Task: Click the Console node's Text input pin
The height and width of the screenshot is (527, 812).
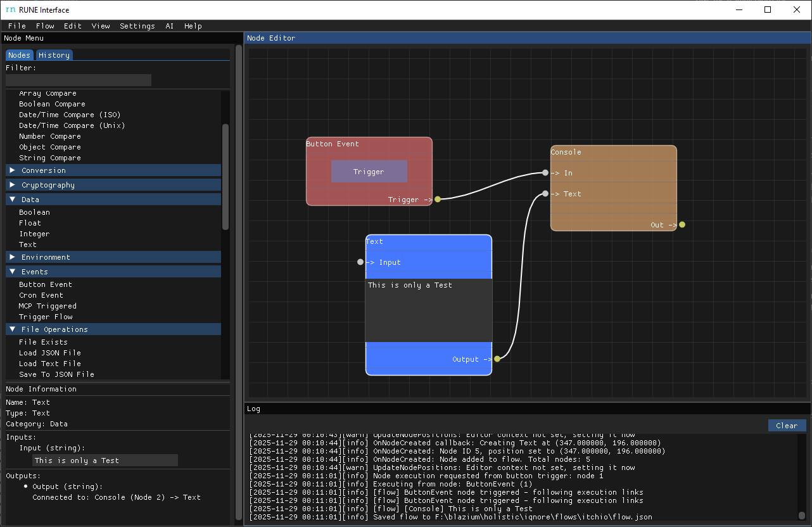Action: [x=545, y=194]
